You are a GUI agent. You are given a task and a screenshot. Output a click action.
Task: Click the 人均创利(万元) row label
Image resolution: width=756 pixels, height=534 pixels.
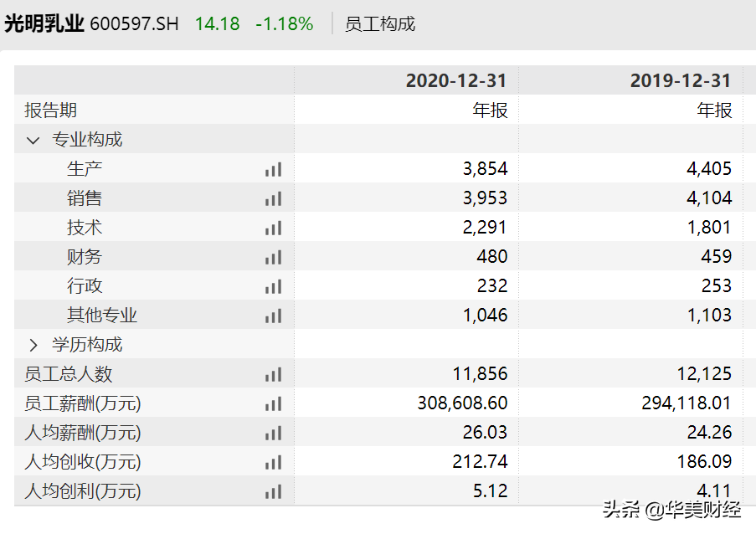[82, 491]
